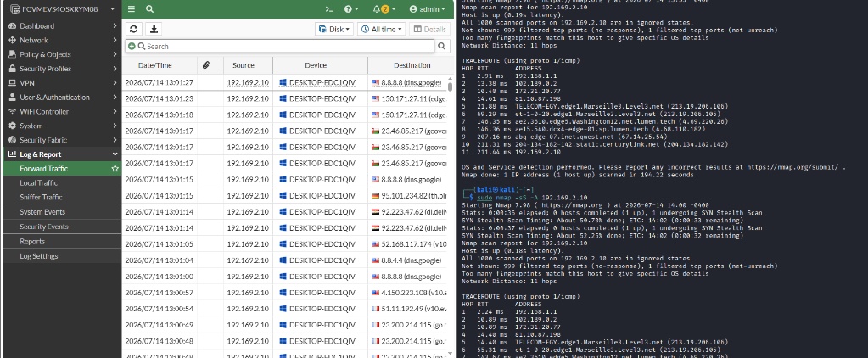Viewport: 868px width, 358px height.
Task: Click the Policy & Objects icon in the sidebar
Action: coord(12,55)
